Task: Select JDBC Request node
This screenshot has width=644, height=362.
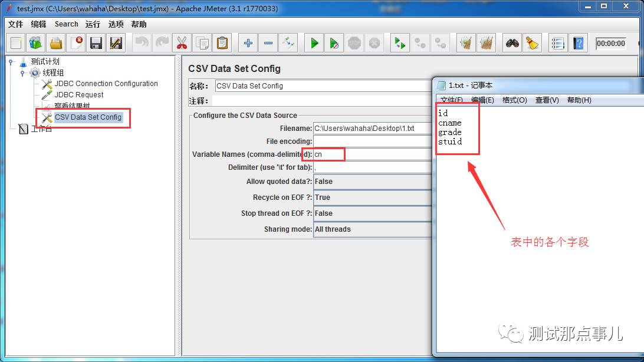Action: coord(79,95)
